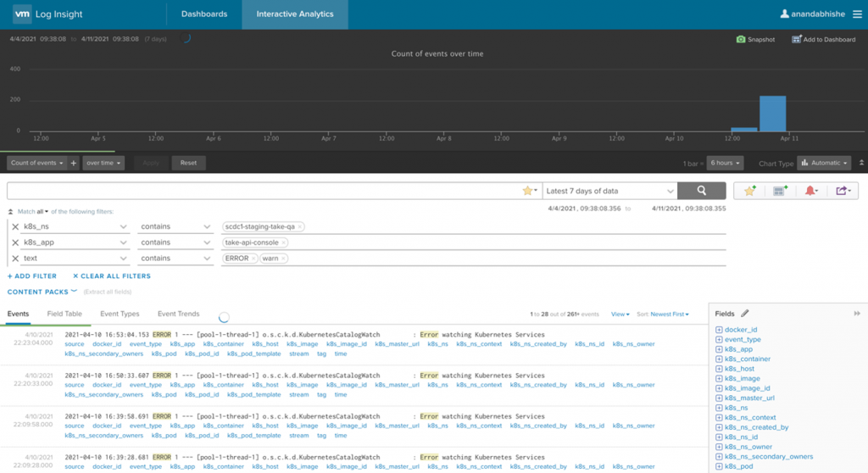Click the Add Filter link
Image resolution: width=868 pixels, height=473 pixels.
pos(32,275)
